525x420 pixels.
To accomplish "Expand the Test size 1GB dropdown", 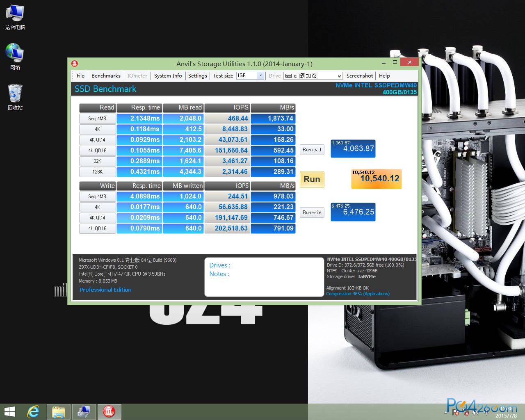I will 260,75.
